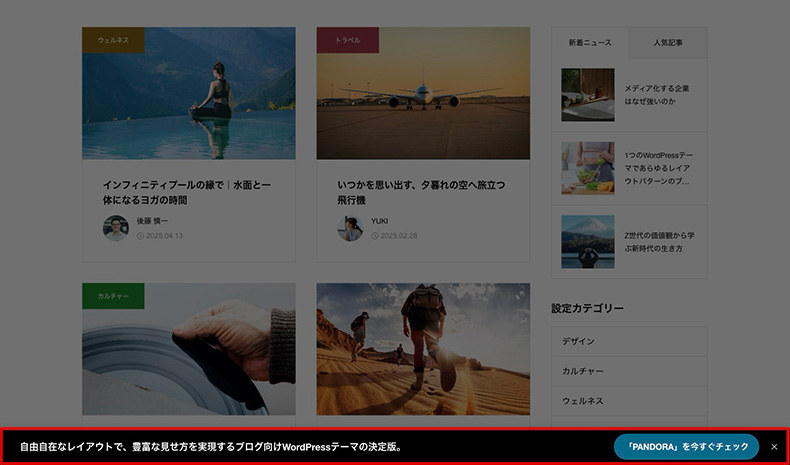Select ウェルネス in the category list

(629, 401)
